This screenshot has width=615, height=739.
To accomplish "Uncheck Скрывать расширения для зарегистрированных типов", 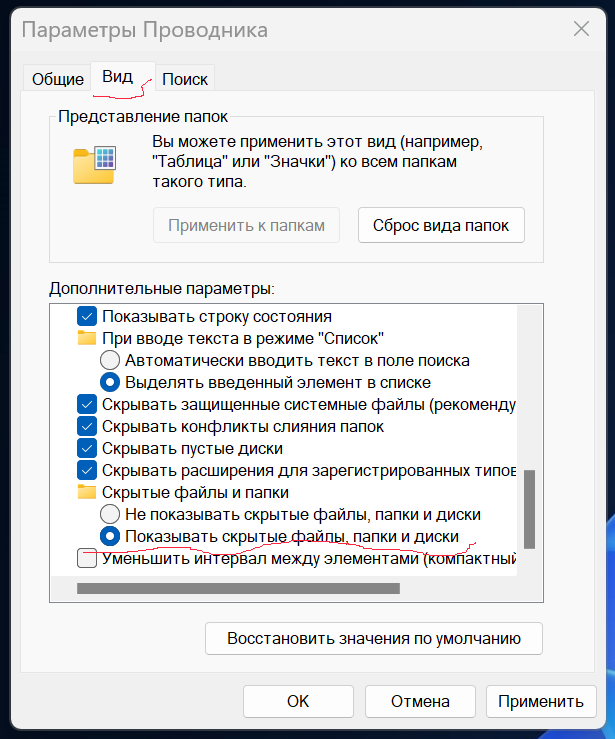I will pyautogui.click(x=87, y=470).
